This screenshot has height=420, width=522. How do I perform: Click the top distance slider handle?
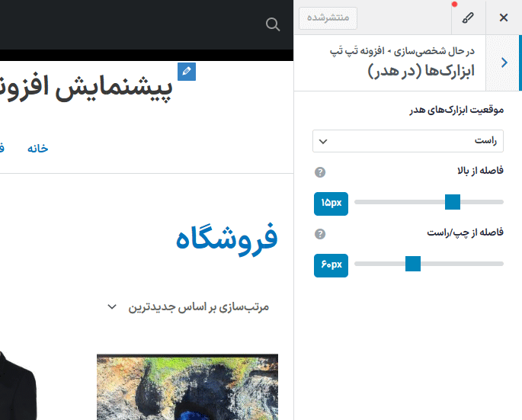[453, 202]
